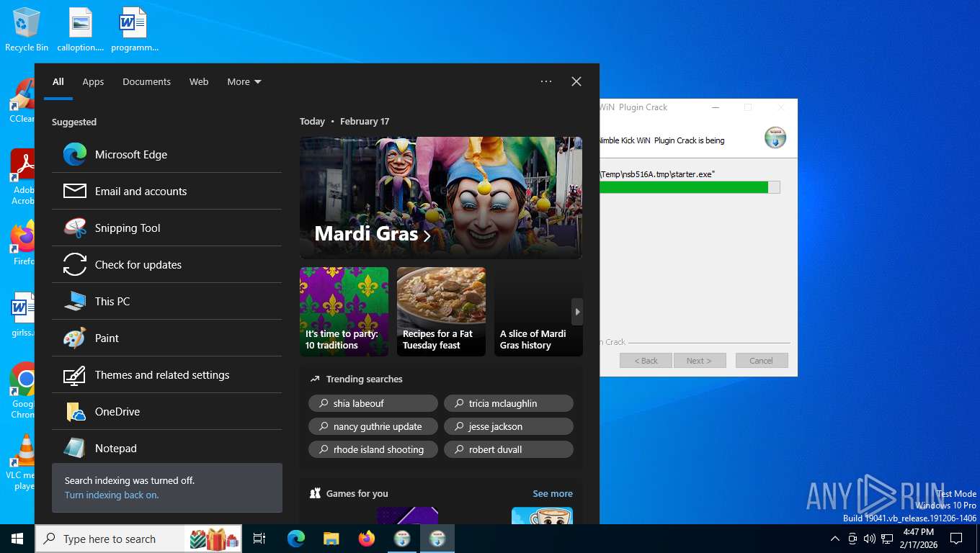Open Task View in taskbar
This screenshot has width=980, height=553.
(x=259, y=539)
